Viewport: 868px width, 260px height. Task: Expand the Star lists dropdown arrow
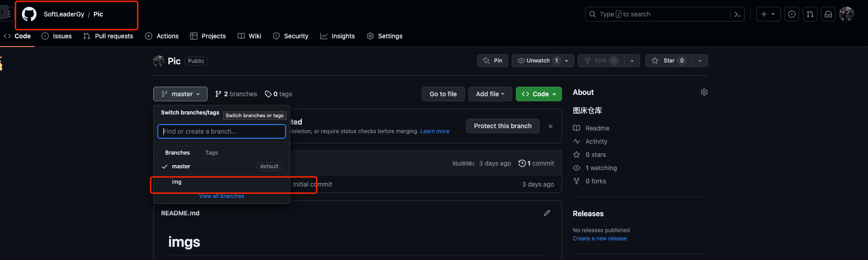tap(700, 61)
